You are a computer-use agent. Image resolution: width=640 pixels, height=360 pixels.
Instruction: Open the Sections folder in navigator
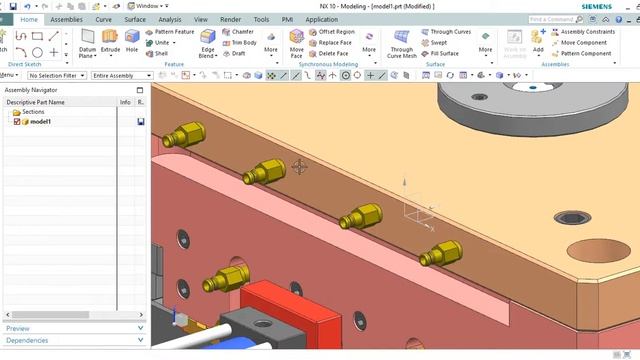[29, 112]
